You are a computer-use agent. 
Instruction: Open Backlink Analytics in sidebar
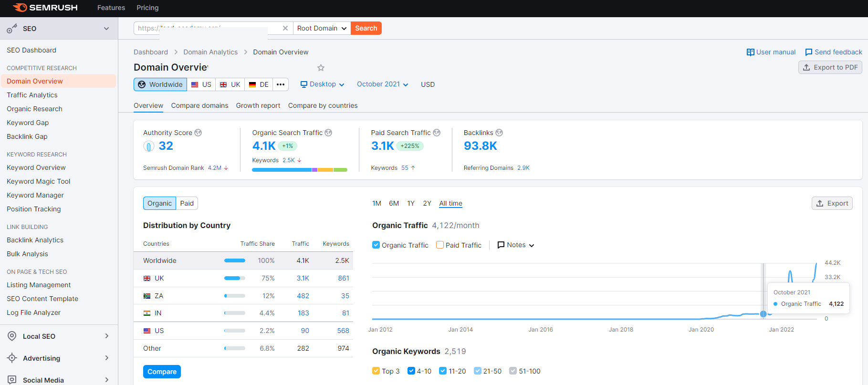click(x=35, y=240)
